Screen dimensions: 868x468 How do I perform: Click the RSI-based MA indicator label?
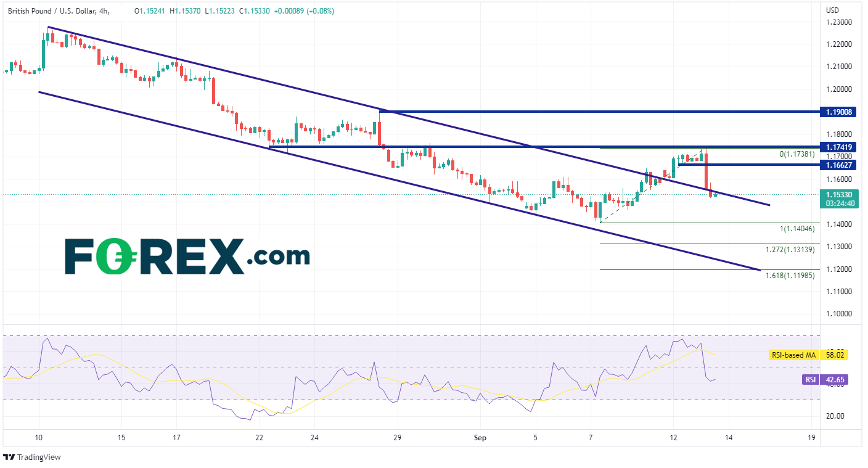[795, 355]
